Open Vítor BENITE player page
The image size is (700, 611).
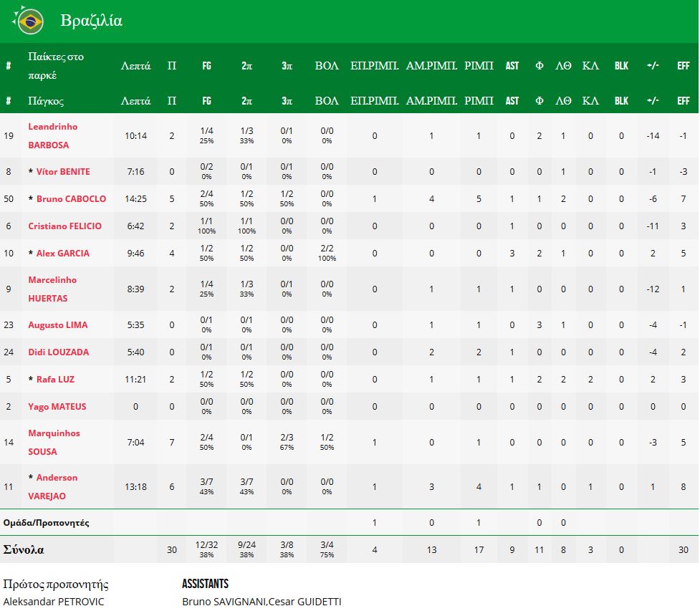tap(63, 172)
